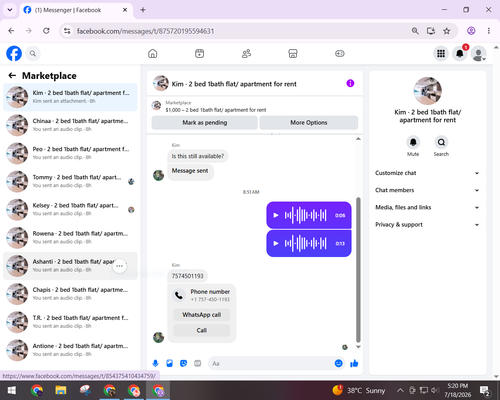
Task: Open the Tommy conversation
Action: pos(70,181)
